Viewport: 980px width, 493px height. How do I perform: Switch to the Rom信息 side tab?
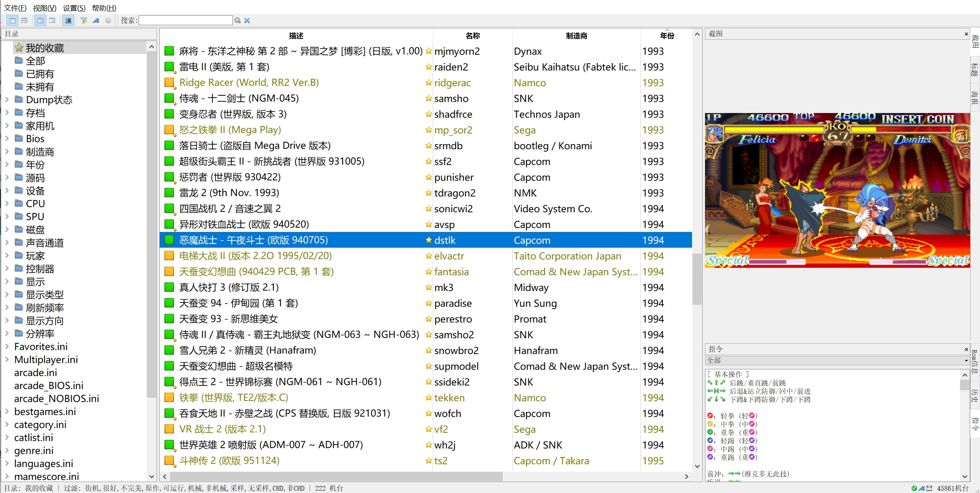click(975, 361)
